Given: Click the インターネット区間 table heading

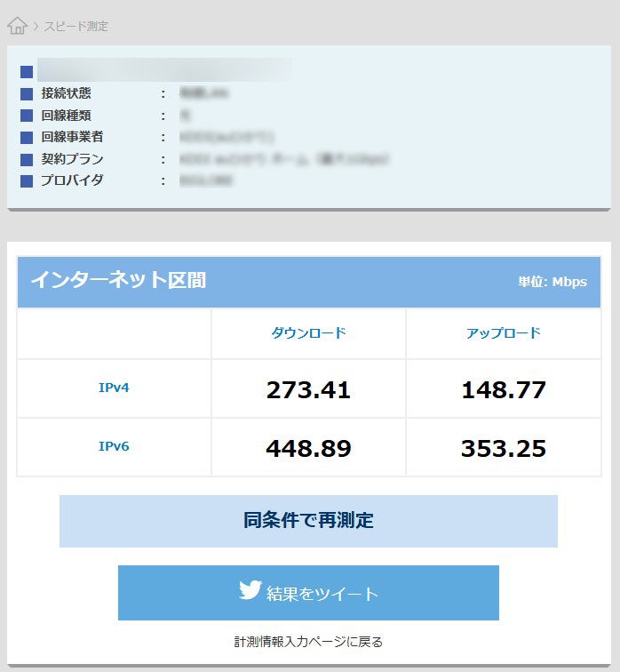Looking at the screenshot, I should click(118, 280).
